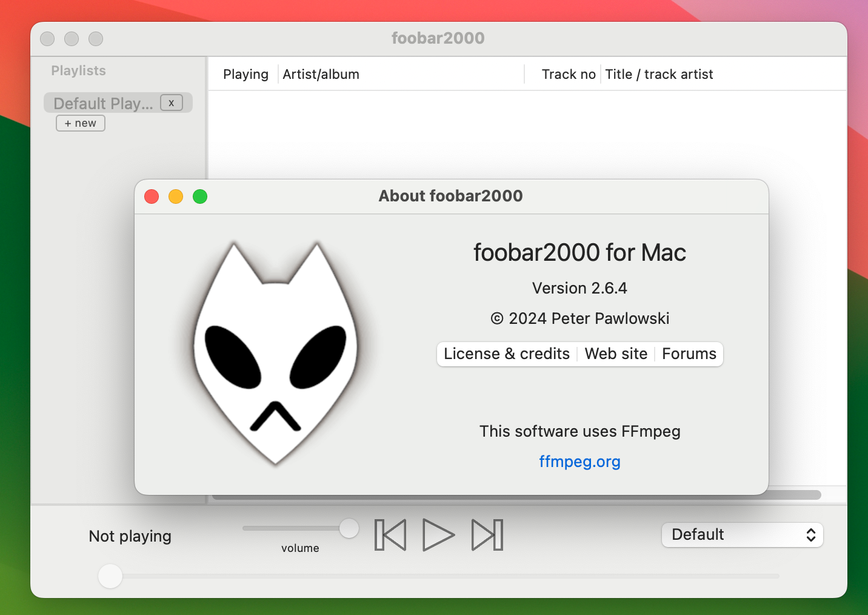Sort by the Artist/album column header
The height and width of the screenshot is (615, 868).
[x=321, y=73]
